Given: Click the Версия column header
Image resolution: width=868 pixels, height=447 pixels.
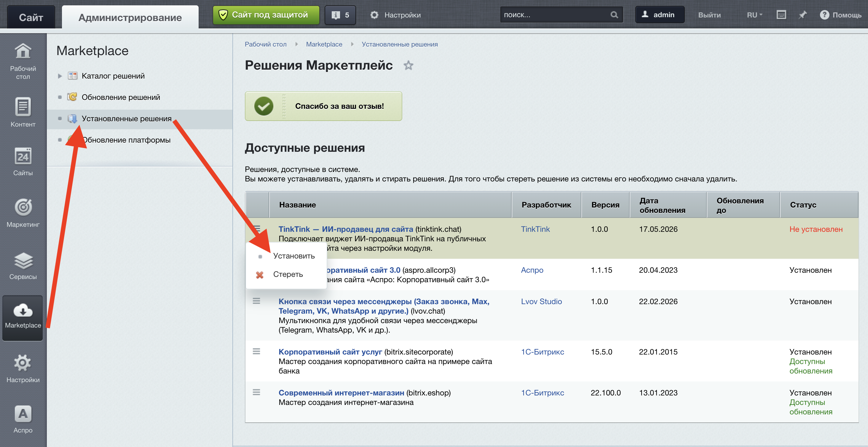Looking at the screenshot, I should (x=605, y=205).
